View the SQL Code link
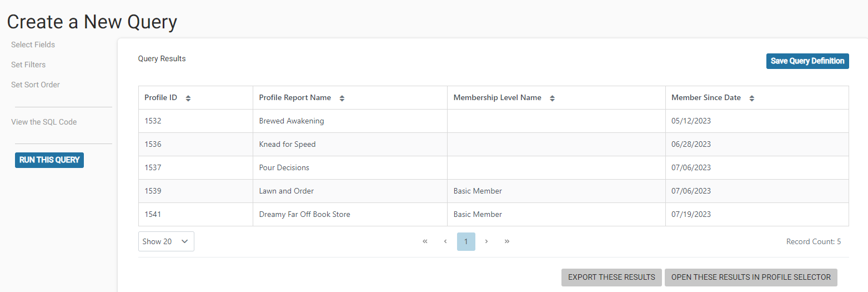 (x=44, y=122)
